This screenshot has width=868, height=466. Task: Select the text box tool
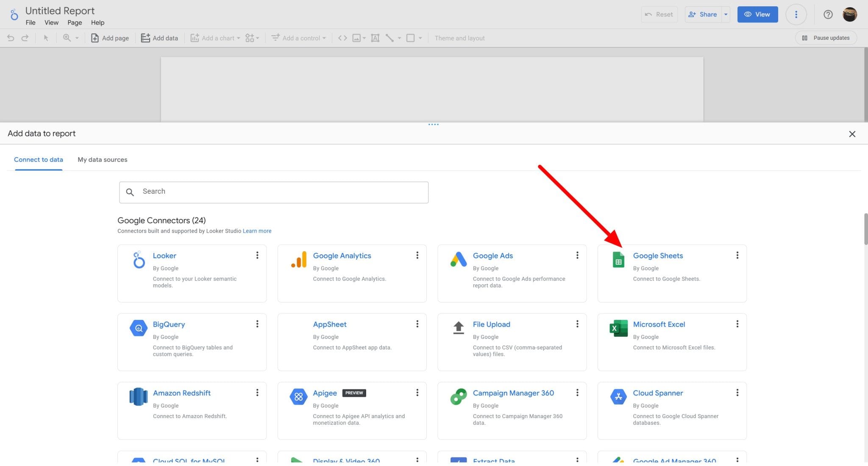tap(375, 38)
